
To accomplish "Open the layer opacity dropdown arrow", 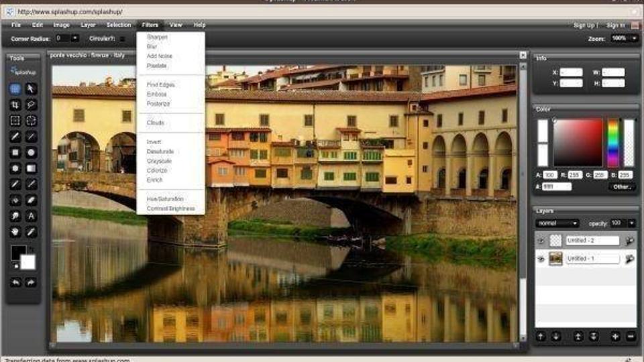I will tap(632, 223).
